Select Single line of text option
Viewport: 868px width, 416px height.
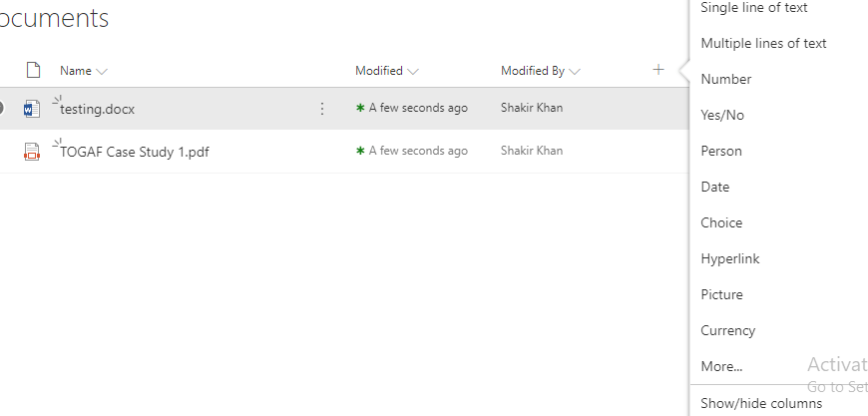pos(754,8)
